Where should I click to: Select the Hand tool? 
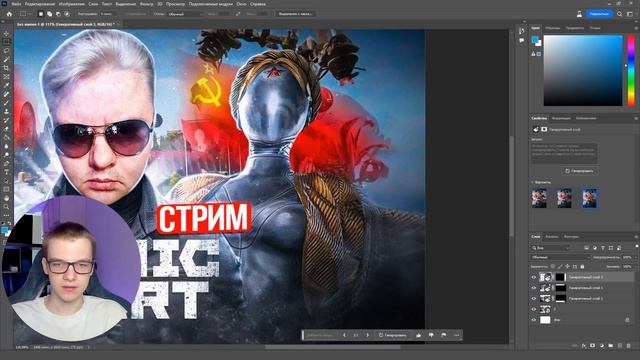[x=6, y=198]
